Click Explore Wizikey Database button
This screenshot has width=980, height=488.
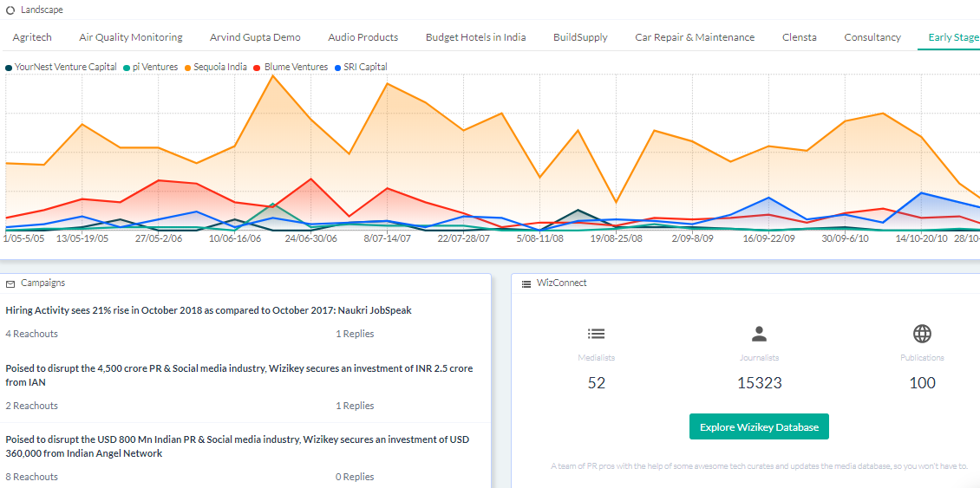760,426
